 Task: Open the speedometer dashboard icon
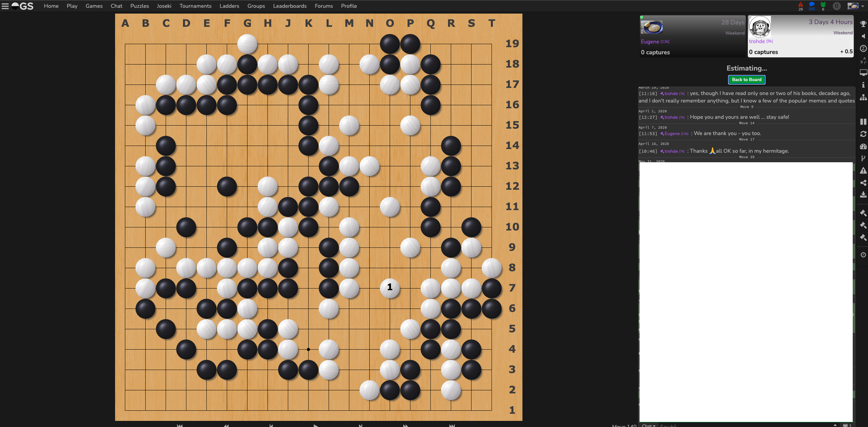tap(863, 146)
